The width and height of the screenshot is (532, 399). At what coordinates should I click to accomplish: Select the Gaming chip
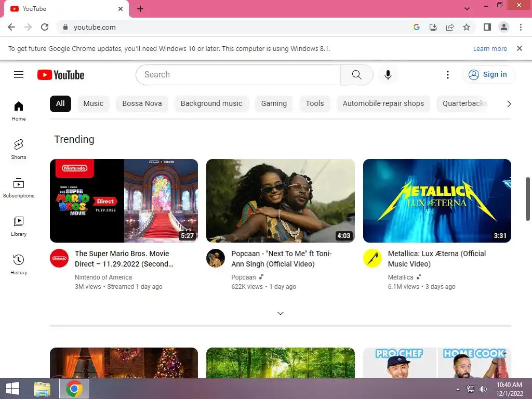tap(274, 104)
